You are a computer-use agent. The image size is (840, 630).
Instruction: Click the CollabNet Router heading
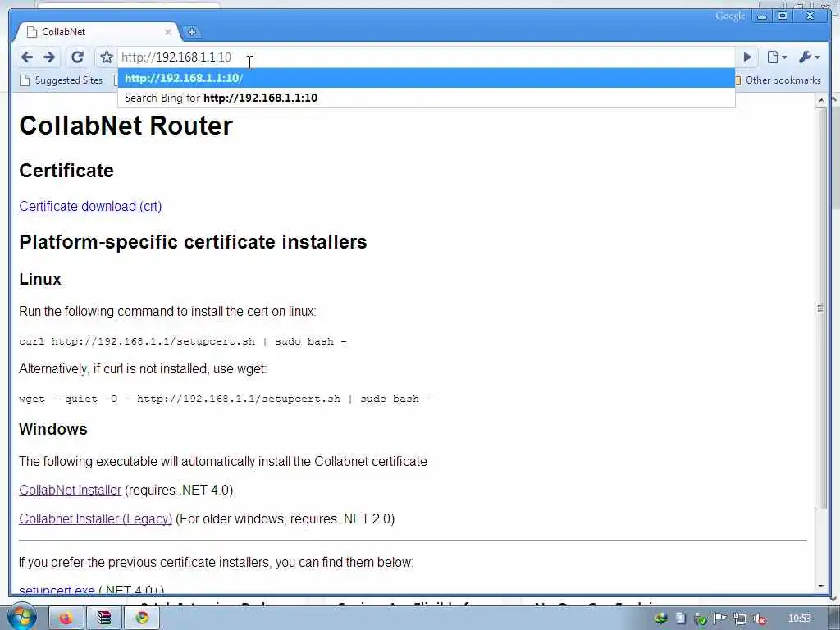click(x=126, y=126)
